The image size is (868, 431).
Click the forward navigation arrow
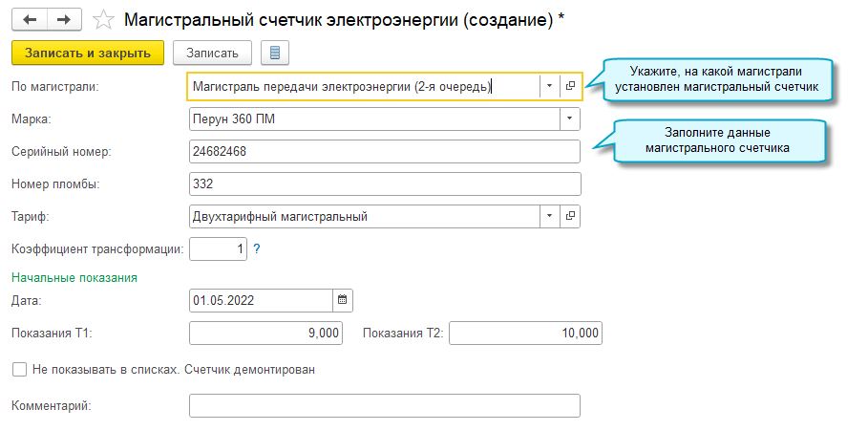63,20
